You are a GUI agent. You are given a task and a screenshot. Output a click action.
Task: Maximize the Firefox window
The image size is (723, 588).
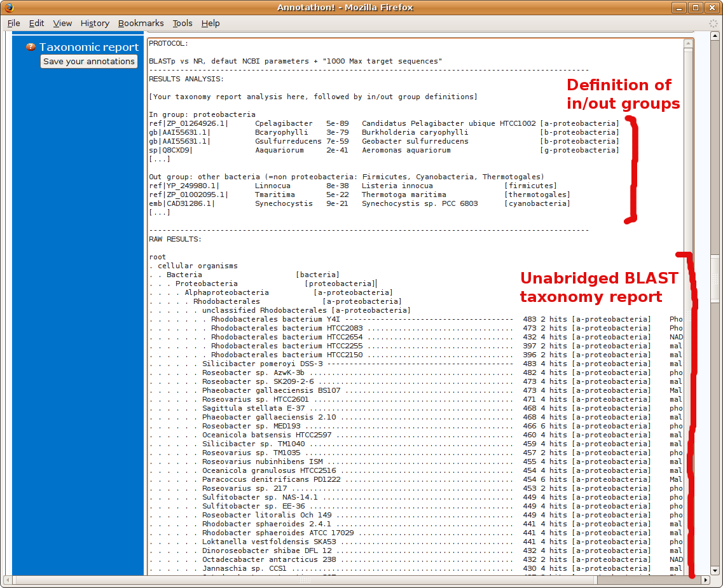point(696,8)
